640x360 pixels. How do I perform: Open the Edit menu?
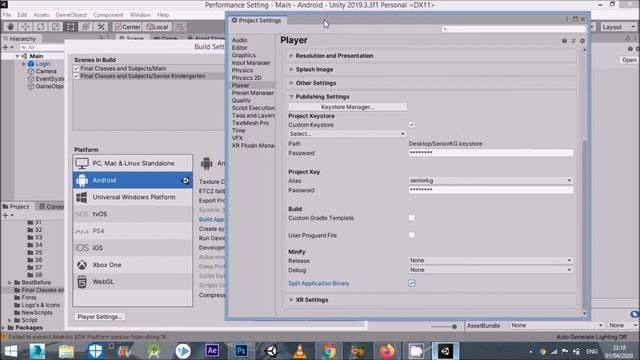[22, 15]
